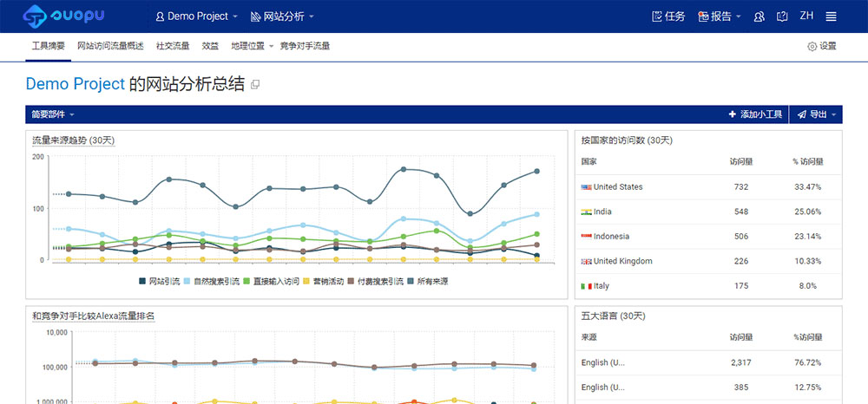
Task: Click the % 访问量 header in country table
Action: pyautogui.click(x=807, y=162)
